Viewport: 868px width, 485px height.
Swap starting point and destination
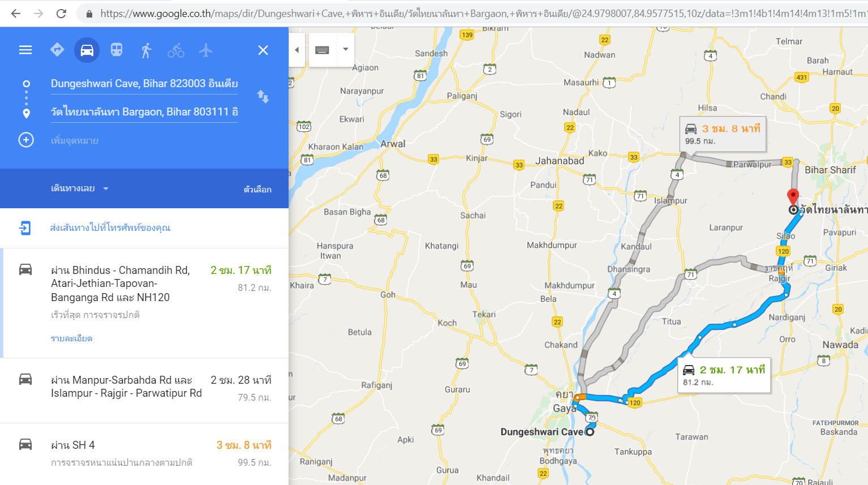(263, 97)
